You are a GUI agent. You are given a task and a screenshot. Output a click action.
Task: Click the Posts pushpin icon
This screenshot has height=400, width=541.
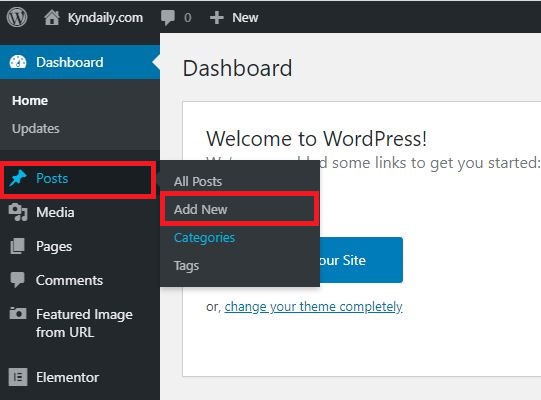(18, 178)
